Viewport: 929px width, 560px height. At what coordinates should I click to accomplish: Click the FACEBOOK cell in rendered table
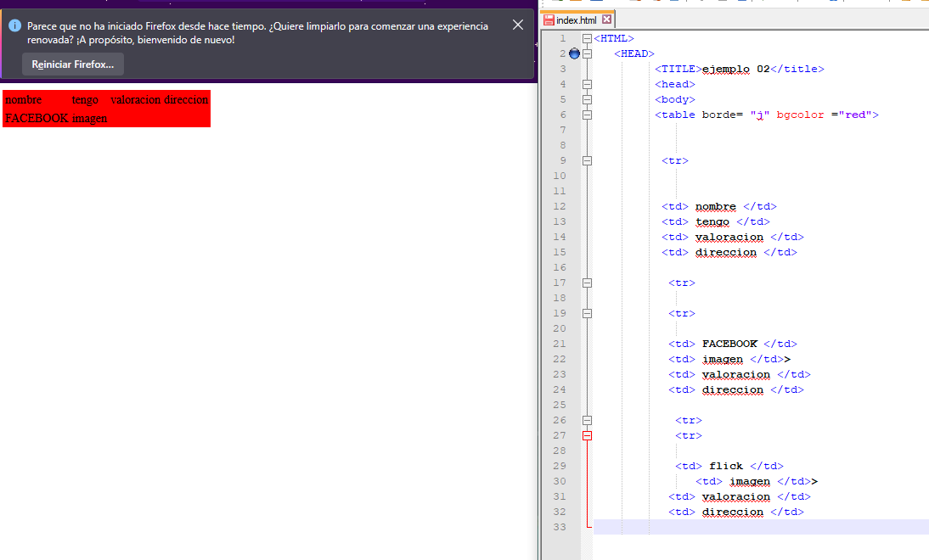(37, 119)
